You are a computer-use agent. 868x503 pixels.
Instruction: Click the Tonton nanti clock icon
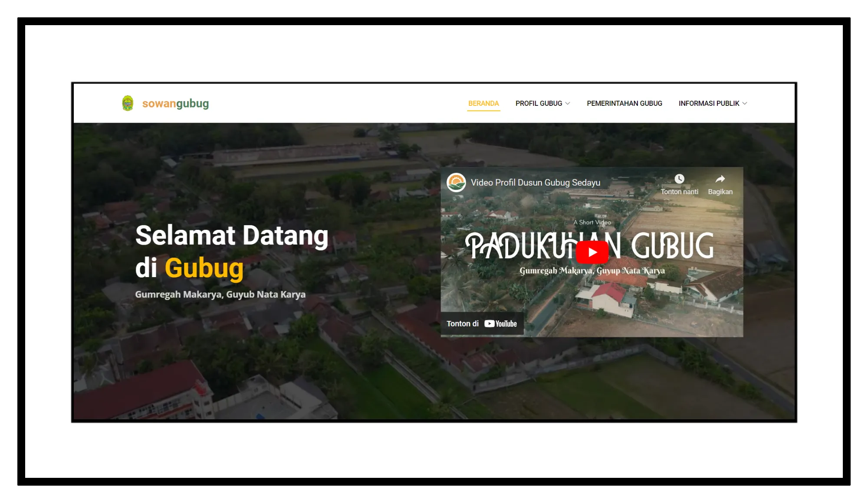pos(680,179)
